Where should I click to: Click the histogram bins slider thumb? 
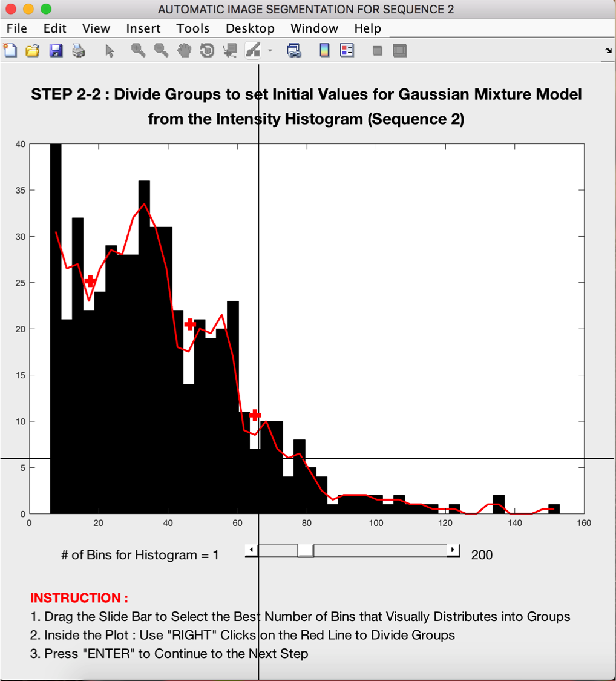[306, 550]
